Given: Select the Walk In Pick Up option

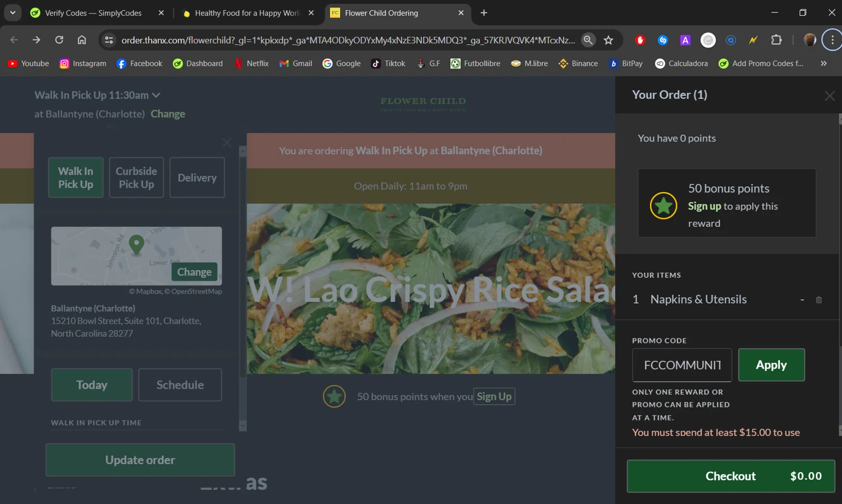Looking at the screenshot, I should pos(76,177).
